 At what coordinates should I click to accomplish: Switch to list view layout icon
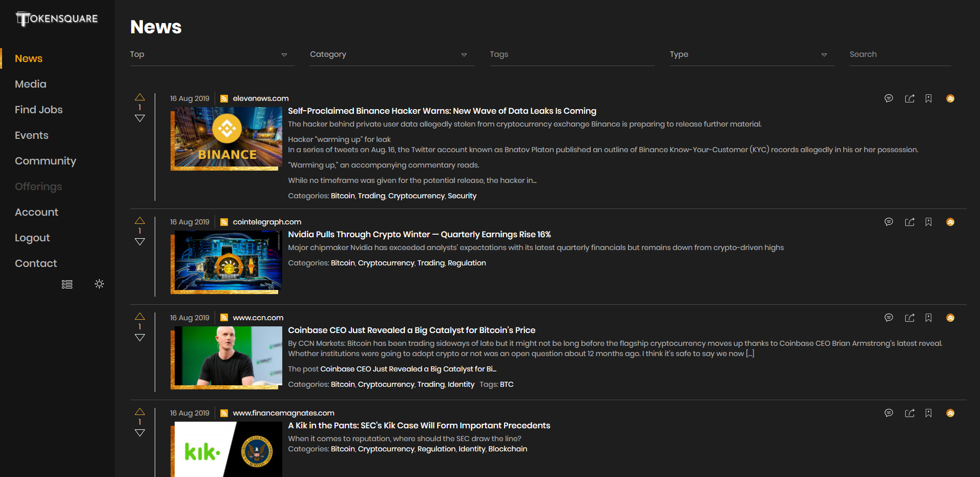[67, 284]
